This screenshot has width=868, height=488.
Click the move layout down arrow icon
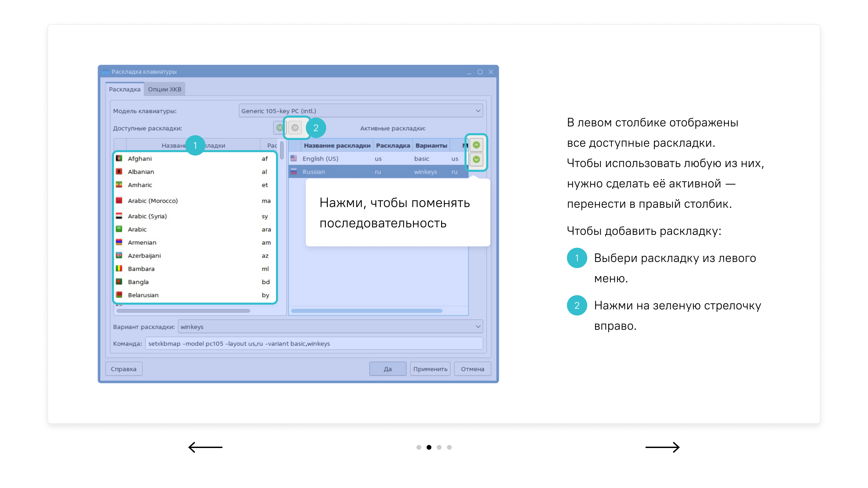[476, 159]
